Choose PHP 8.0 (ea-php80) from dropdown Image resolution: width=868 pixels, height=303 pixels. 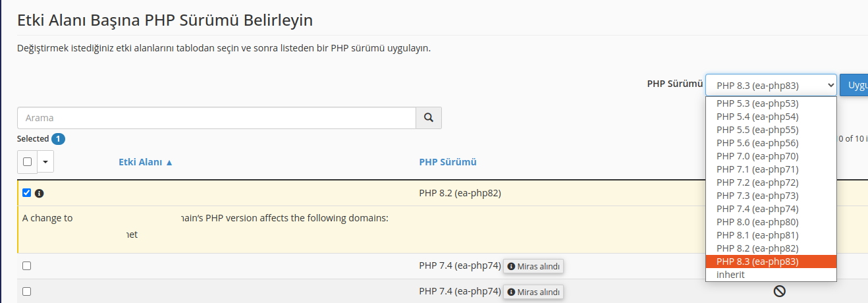pyautogui.click(x=757, y=222)
